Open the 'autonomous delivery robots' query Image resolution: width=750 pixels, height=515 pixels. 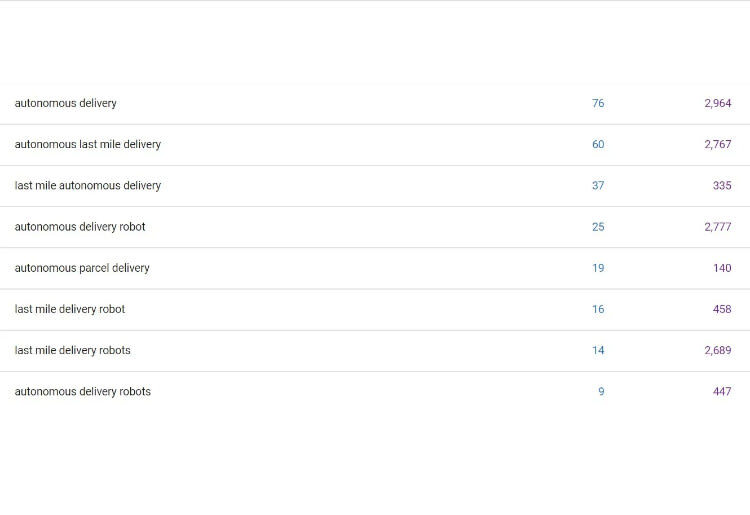tap(83, 391)
